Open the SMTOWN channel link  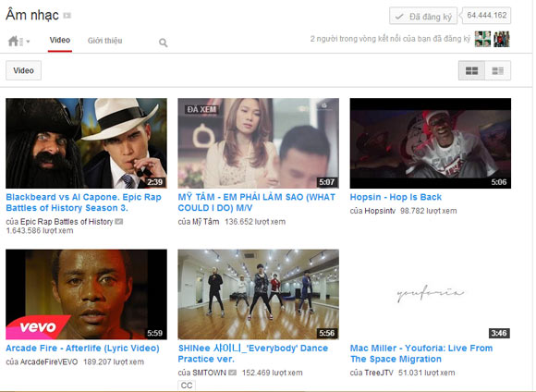tap(209, 373)
